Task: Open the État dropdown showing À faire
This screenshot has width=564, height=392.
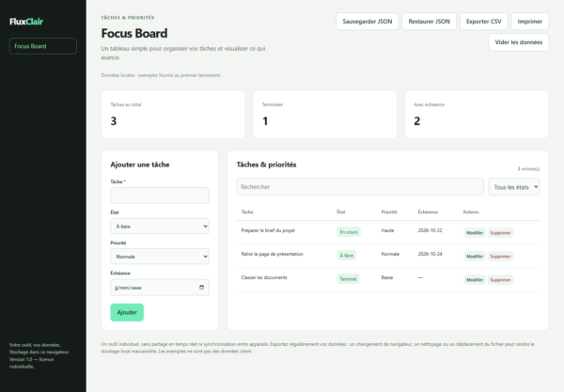Action: pyautogui.click(x=160, y=227)
